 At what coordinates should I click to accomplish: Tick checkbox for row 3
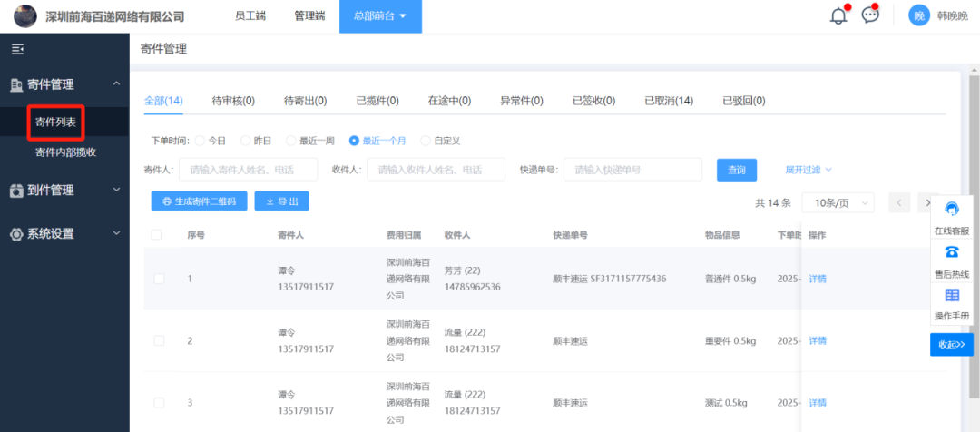159,403
